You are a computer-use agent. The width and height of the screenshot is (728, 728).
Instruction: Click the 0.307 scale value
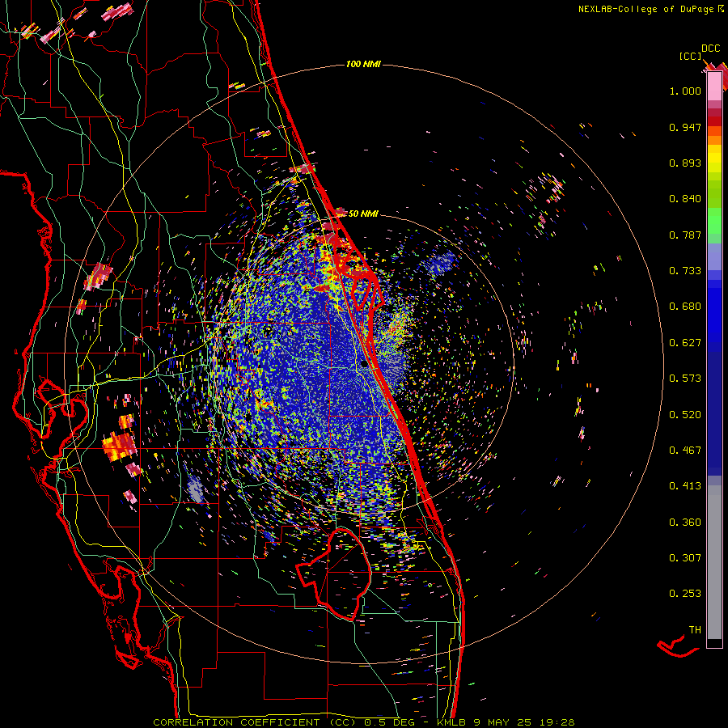pos(685,558)
